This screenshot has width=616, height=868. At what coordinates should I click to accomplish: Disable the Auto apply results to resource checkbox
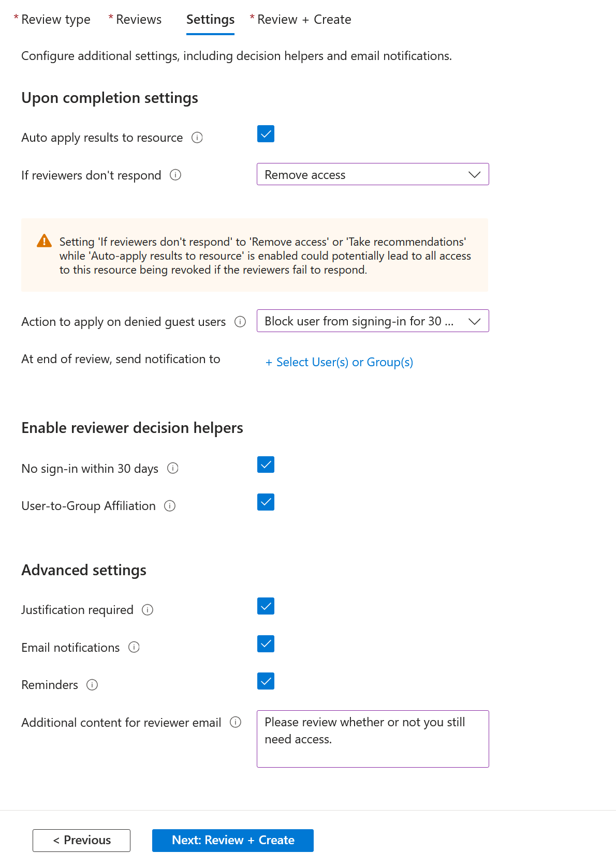pyautogui.click(x=265, y=134)
